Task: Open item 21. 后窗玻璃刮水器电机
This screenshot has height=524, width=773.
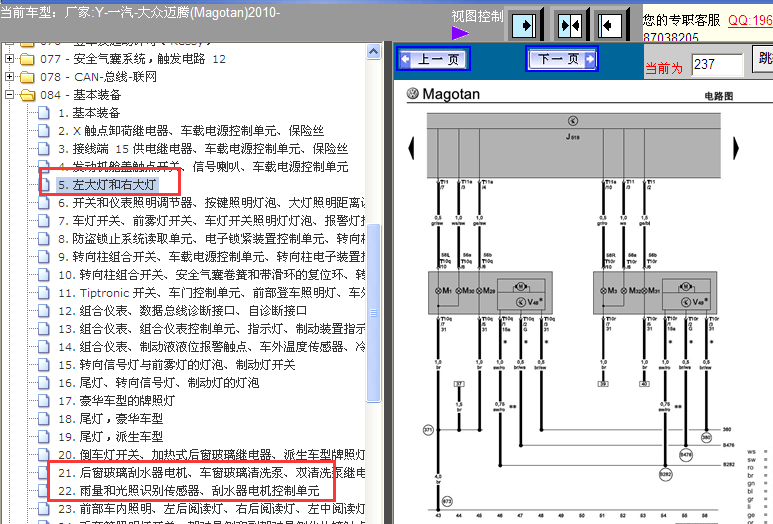Action: [211, 473]
